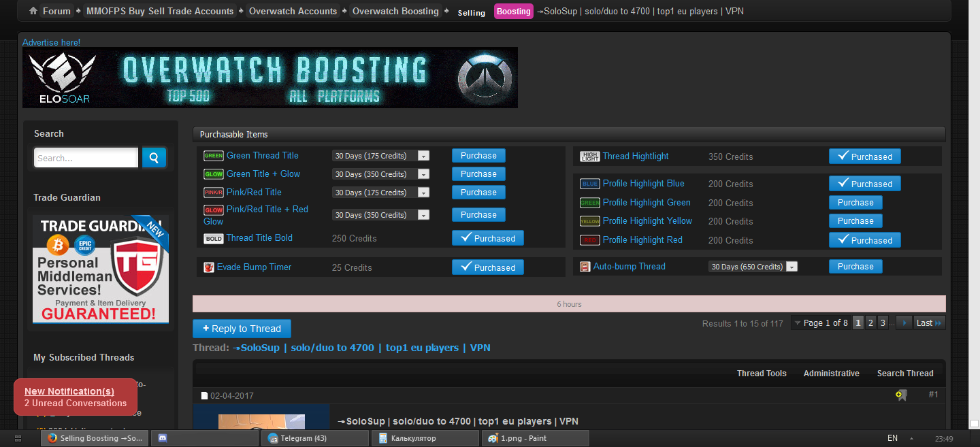The height and width of the screenshot is (447, 980).
Task: Click the Search input field
Action: tap(86, 158)
